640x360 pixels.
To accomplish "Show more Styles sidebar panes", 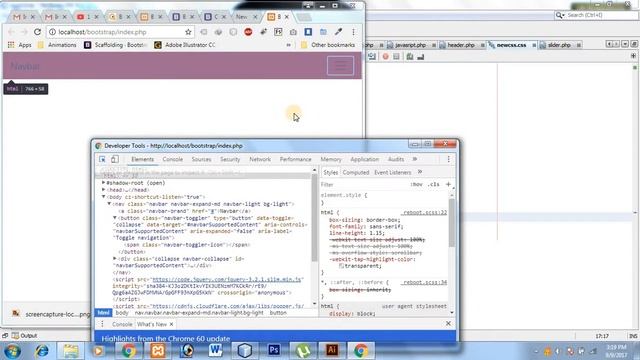I will click(x=420, y=172).
